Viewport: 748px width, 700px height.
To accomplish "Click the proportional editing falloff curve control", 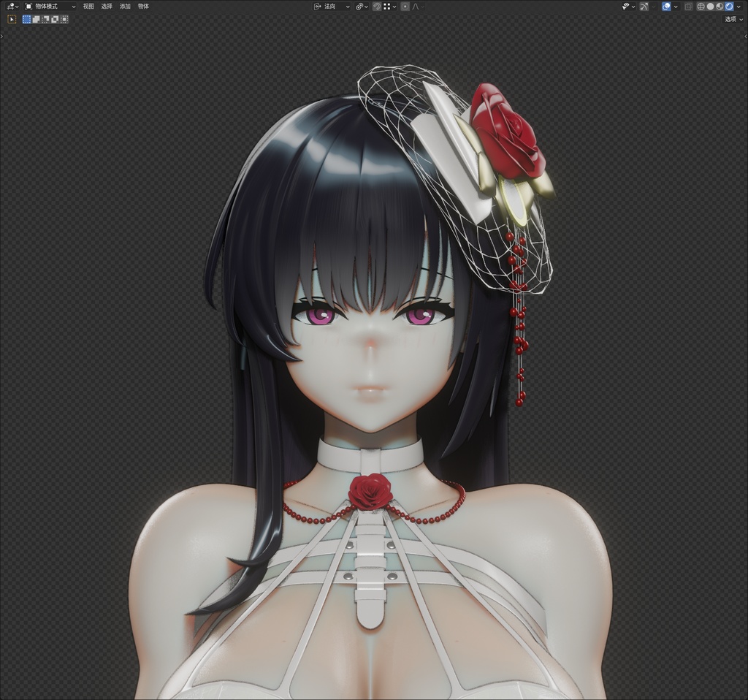I will [416, 6].
